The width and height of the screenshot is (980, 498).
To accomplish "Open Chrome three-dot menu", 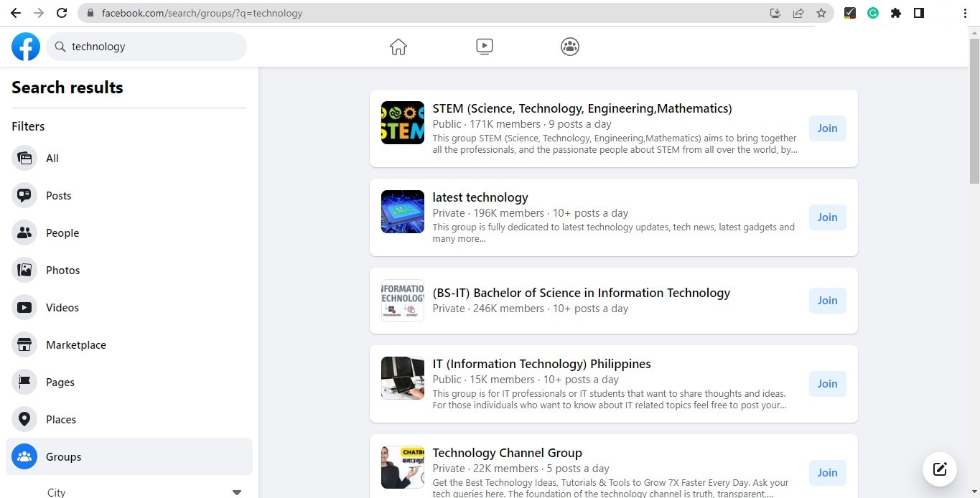I will [x=965, y=13].
